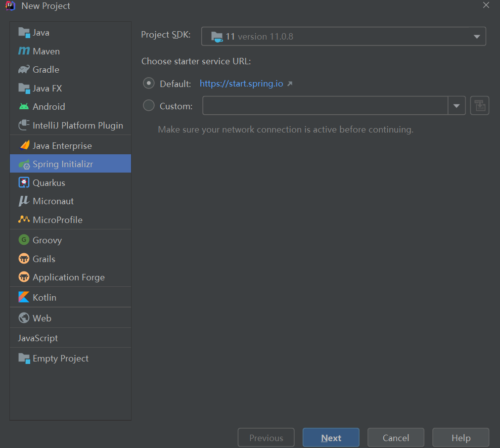Click the 'Application Forge' list label
Viewport: 500px width, 448px height.
pyautogui.click(x=69, y=277)
